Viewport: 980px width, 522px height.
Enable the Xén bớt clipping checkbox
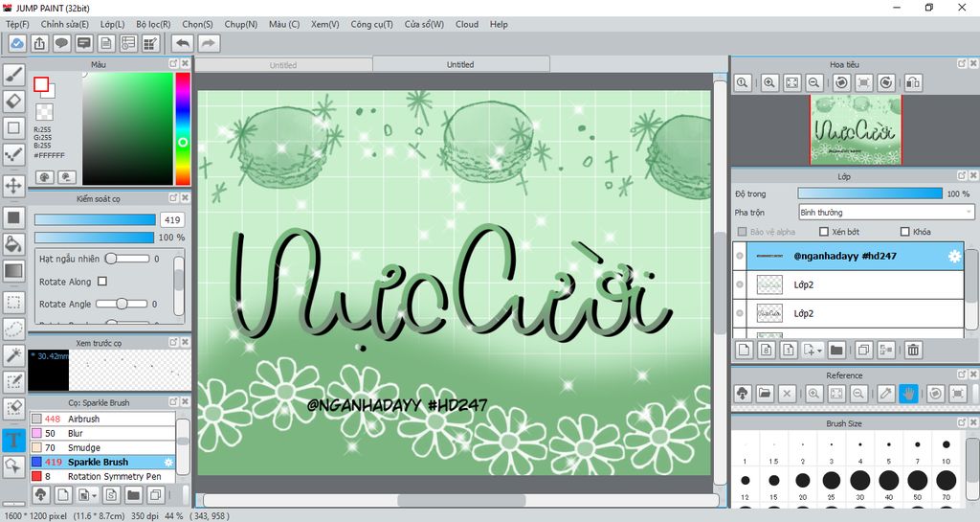[x=824, y=231]
